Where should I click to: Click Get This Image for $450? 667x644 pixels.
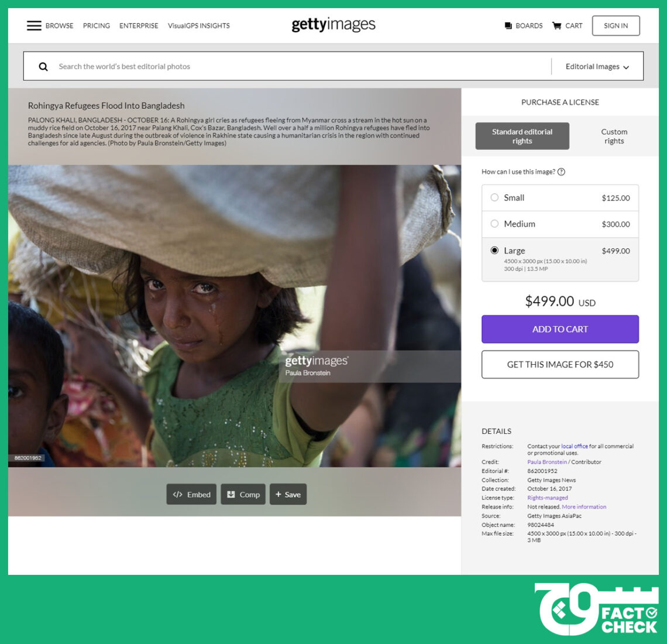[x=560, y=364]
